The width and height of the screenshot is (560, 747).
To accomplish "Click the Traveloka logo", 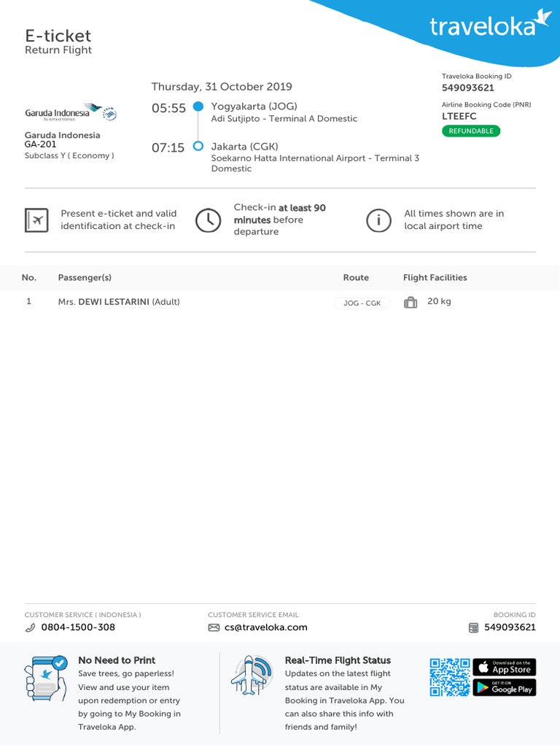I will 491,24.
